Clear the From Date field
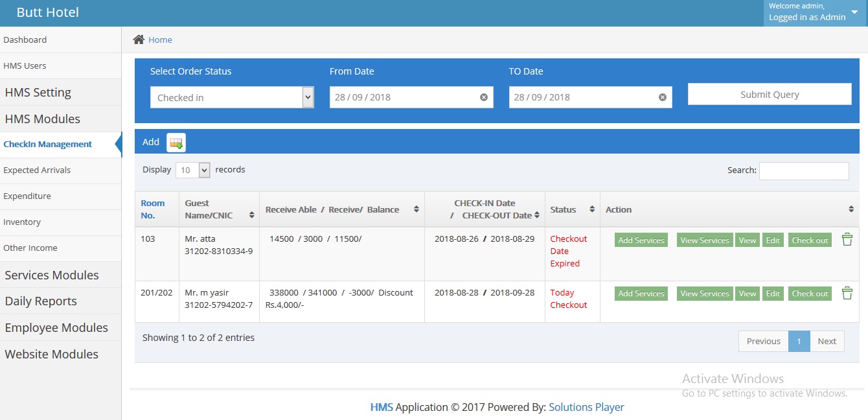This screenshot has height=420, width=868. pyautogui.click(x=483, y=97)
